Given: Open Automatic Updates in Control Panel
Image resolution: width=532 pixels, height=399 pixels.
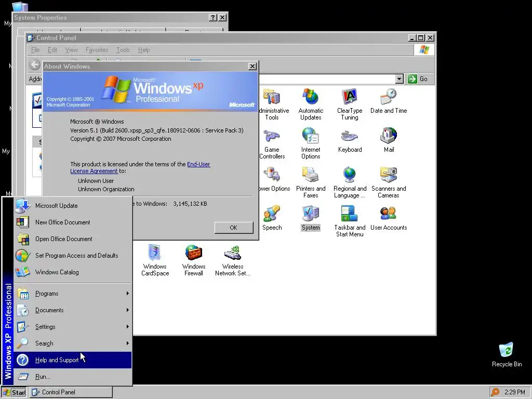Looking at the screenshot, I should click(x=311, y=104).
